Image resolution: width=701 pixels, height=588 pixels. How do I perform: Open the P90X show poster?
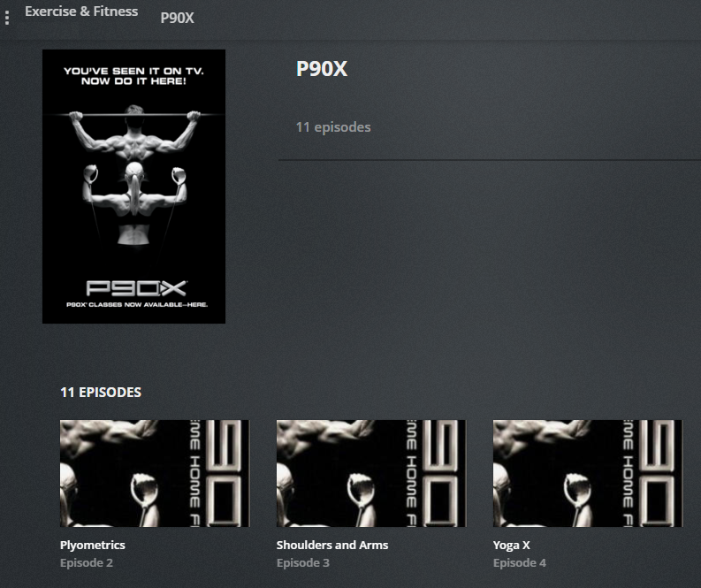click(x=133, y=187)
